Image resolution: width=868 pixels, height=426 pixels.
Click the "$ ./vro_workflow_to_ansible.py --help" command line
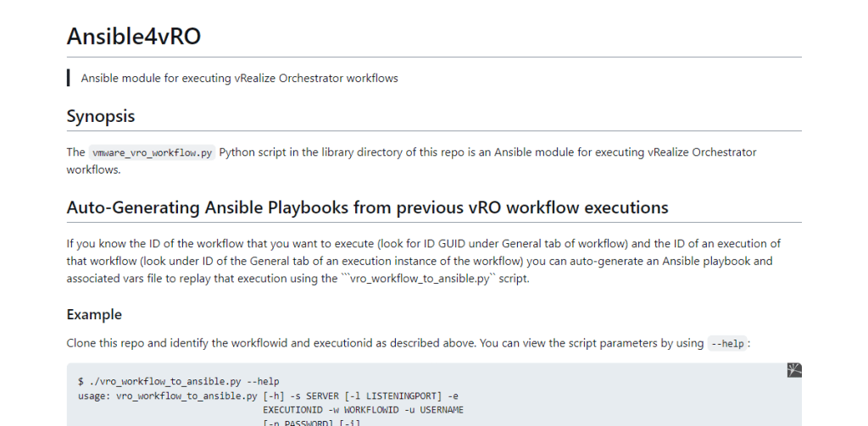pyautogui.click(x=178, y=382)
